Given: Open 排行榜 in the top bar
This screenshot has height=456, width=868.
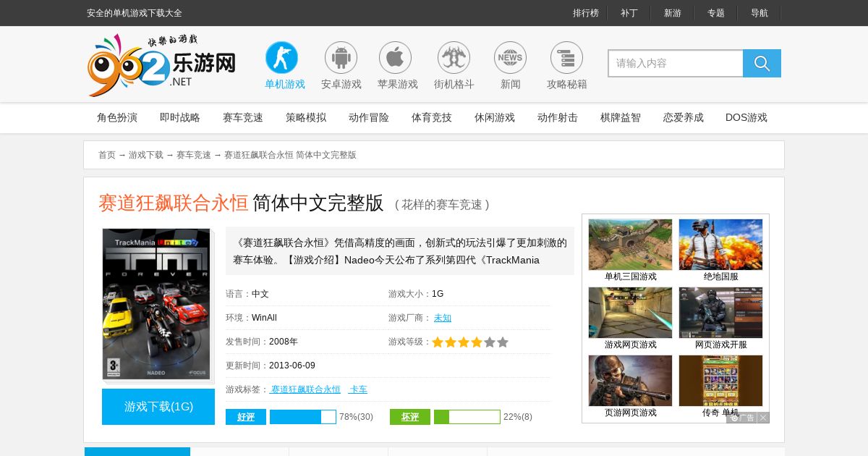Looking at the screenshot, I should click(586, 13).
